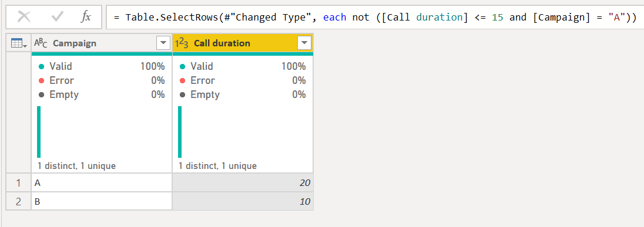Click the ABC data type icon for Campaign
This screenshot has height=227, width=644.
pyautogui.click(x=41, y=43)
